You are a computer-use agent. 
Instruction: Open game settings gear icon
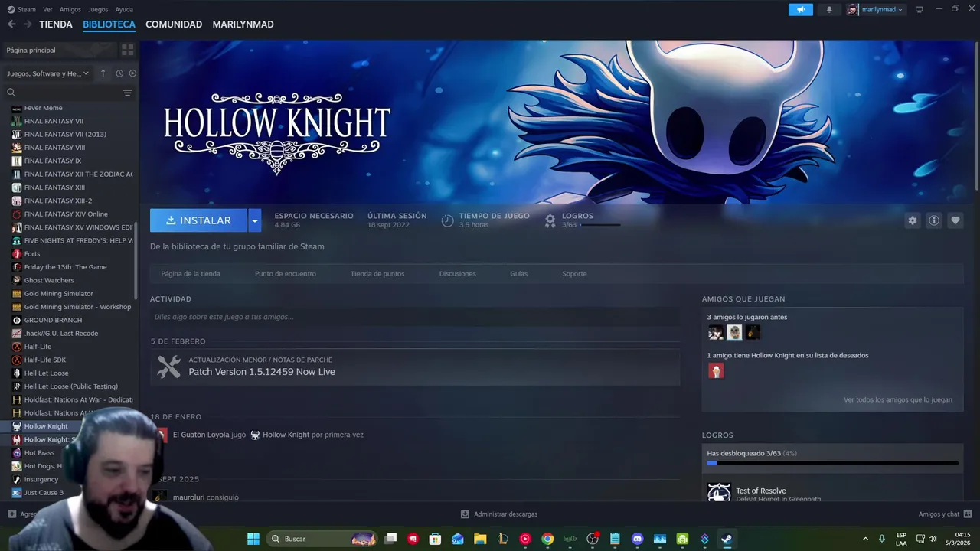[x=912, y=220]
